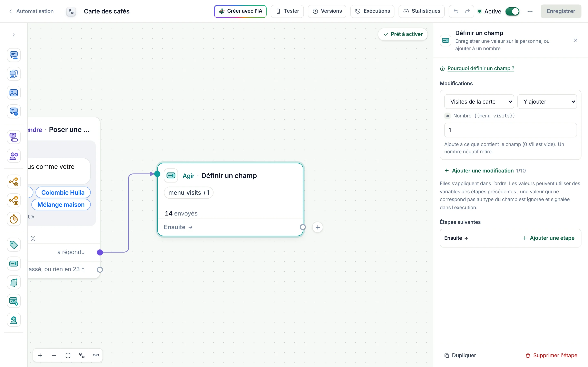The image size is (588, 367).
Task: Open the Statistiques view
Action: click(422, 11)
